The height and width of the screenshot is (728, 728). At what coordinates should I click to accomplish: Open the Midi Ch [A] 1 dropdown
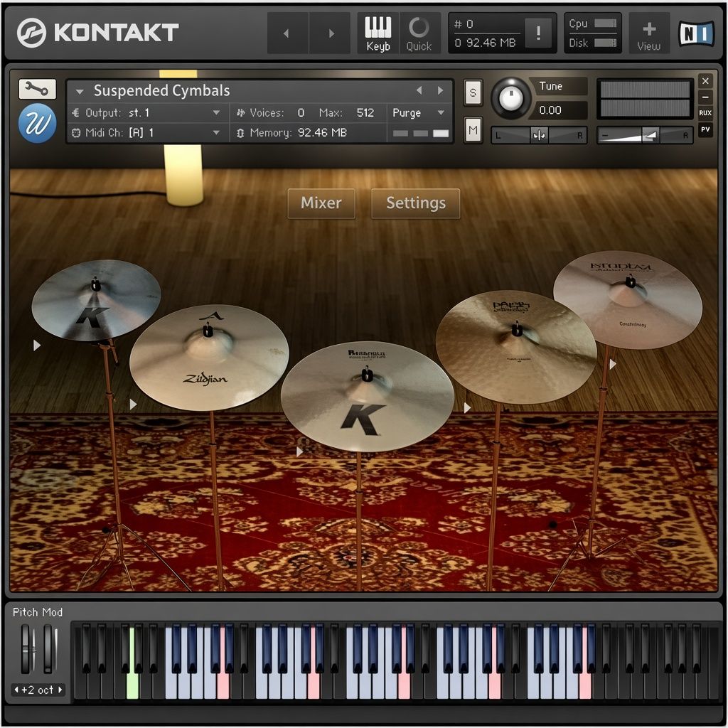point(146,133)
